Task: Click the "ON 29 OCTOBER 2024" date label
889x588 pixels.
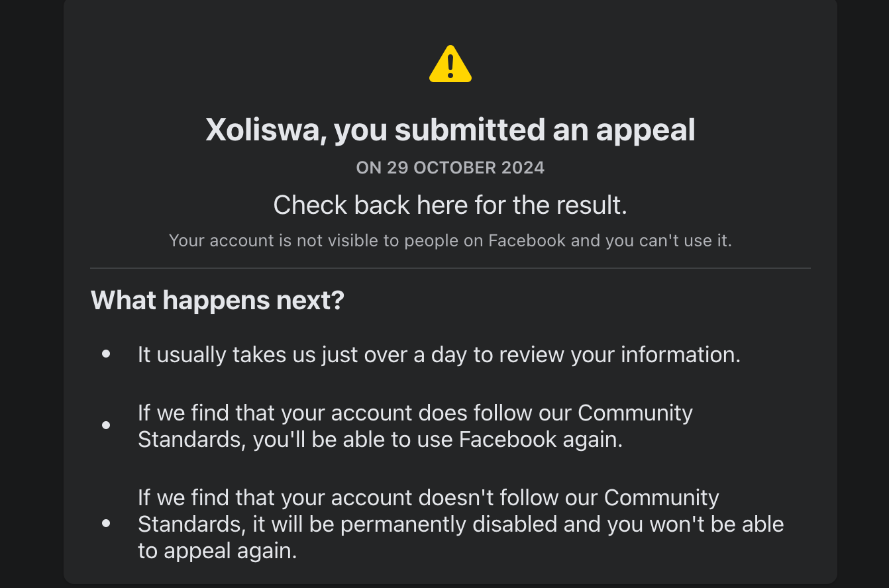Action: click(450, 168)
